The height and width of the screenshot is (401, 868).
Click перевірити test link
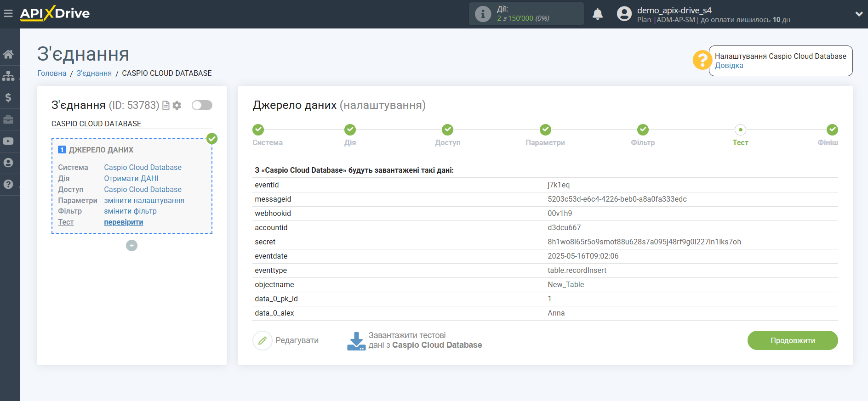click(x=123, y=222)
